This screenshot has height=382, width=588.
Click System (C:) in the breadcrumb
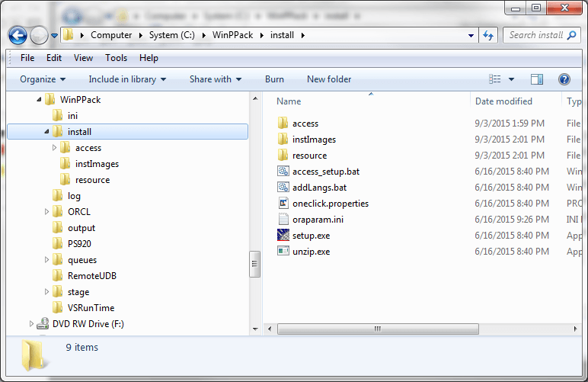[x=171, y=35]
